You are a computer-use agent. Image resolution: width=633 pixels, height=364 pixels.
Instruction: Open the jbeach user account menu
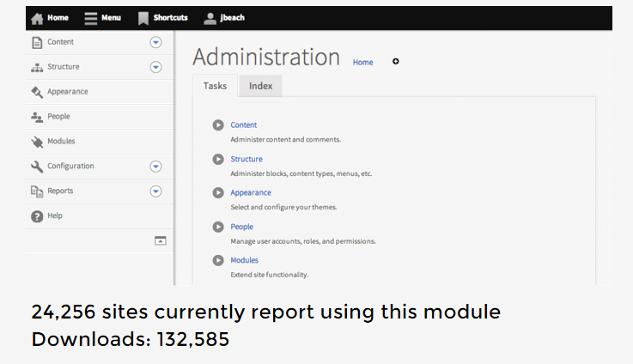[x=210, y=17]
